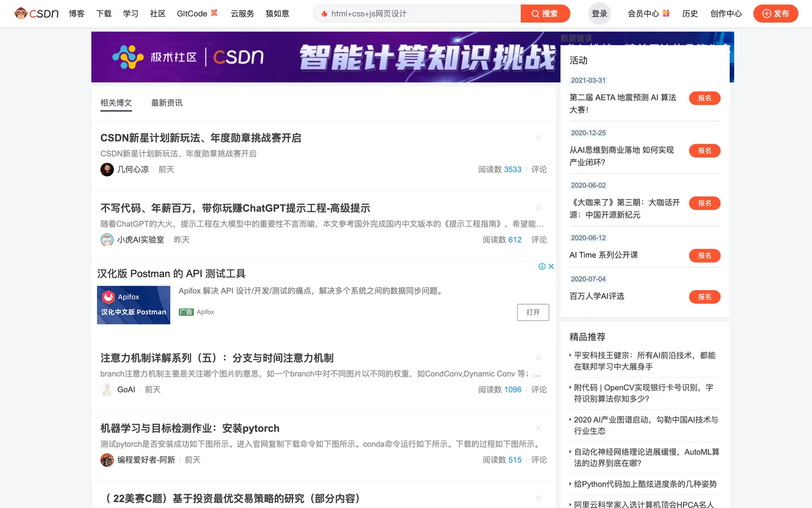Open the 社区 nav menu

click(158, 14)
